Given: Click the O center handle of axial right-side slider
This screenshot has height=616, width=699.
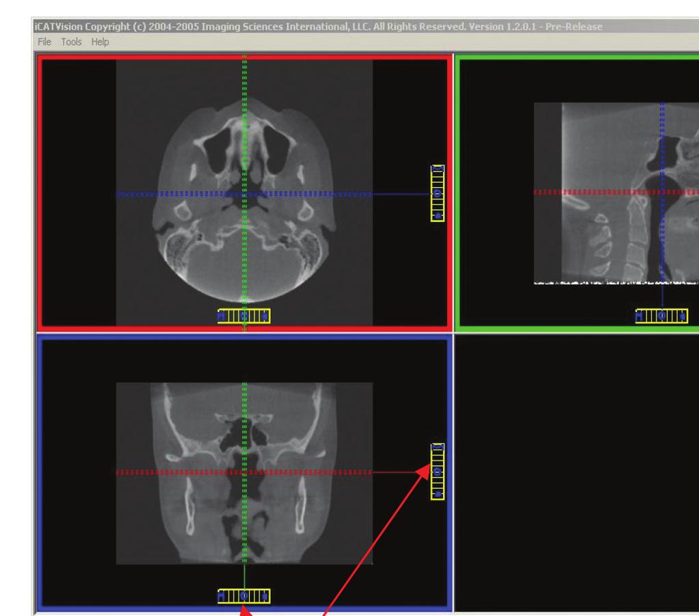Looking at the screenshot, I should click(438, 193).
